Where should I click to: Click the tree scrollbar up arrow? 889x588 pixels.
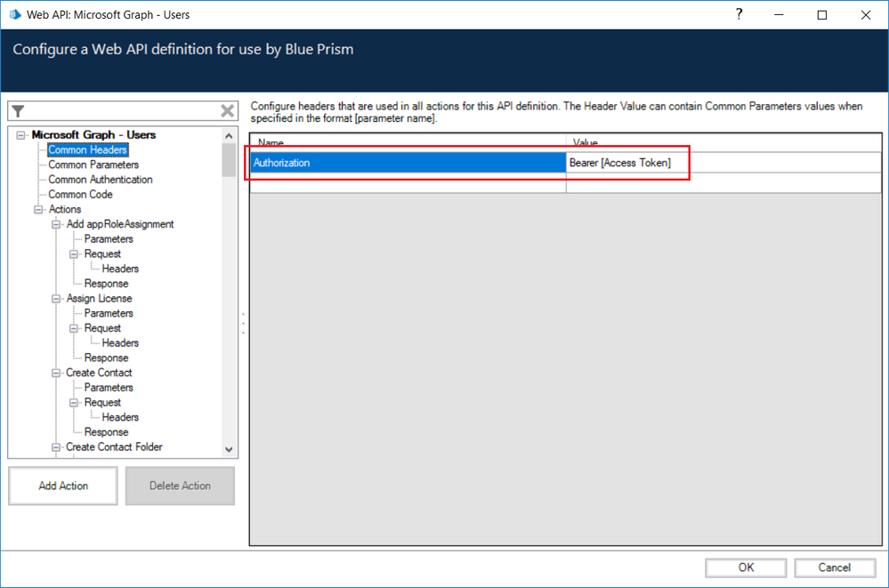point(229,136)
